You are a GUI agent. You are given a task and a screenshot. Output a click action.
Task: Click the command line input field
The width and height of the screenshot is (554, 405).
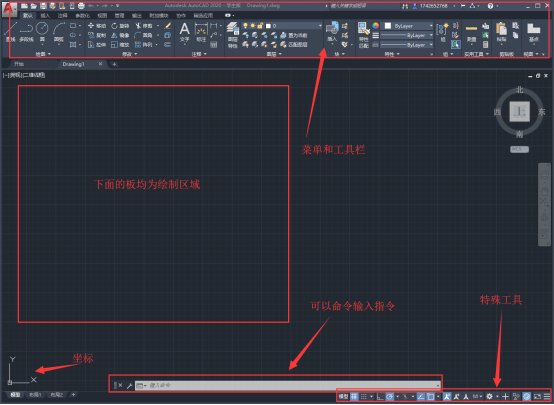tap(288, 386)
